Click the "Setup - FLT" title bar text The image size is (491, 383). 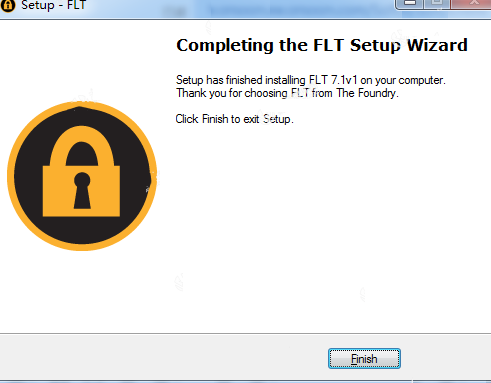[x=53, y=5]
